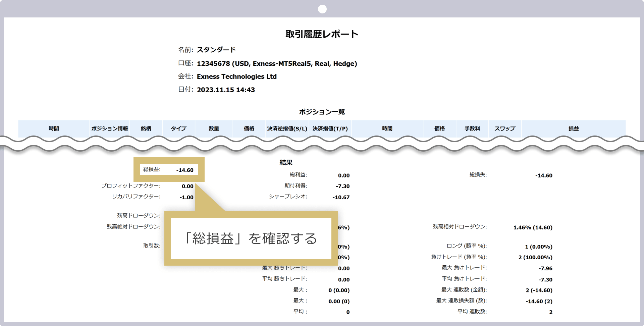644x326 pixels.
Task: Click the 平均 負けトレード value -7.30
Action: [x=545, y=280]
